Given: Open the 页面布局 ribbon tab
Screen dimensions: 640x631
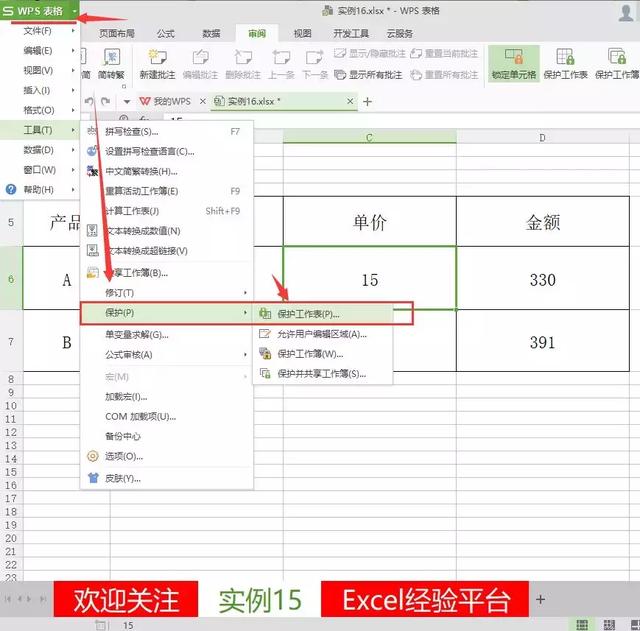Looking at the screenshot, I should pos(117,33).
